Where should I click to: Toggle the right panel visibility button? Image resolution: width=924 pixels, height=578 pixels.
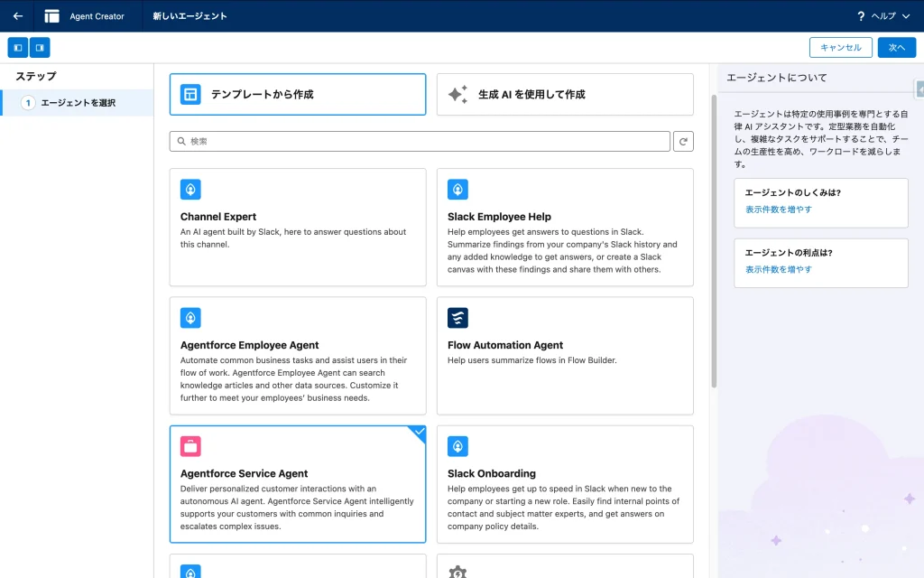coord(40,48)
